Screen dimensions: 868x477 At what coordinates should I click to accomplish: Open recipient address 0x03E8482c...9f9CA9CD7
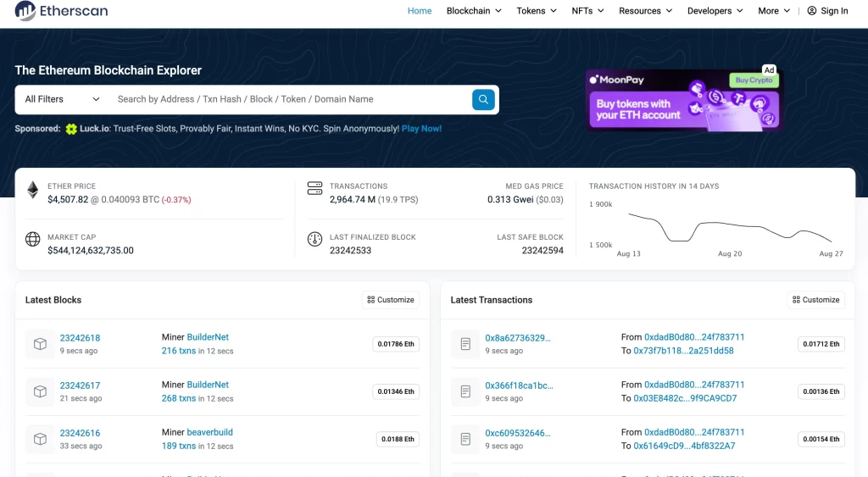[685, 398]
